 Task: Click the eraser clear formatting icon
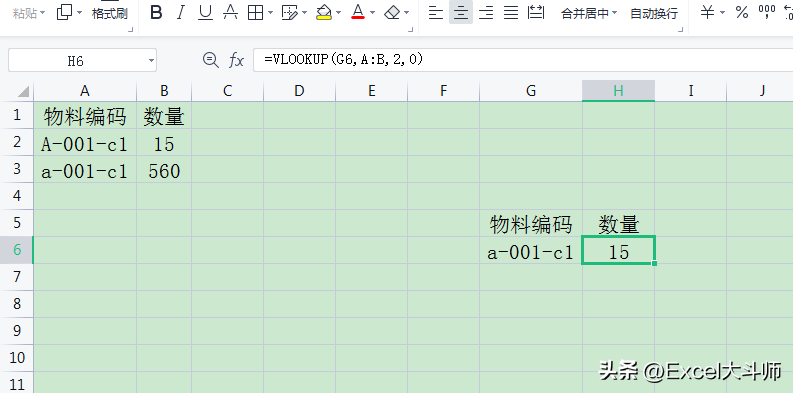[x=392, y=13]
